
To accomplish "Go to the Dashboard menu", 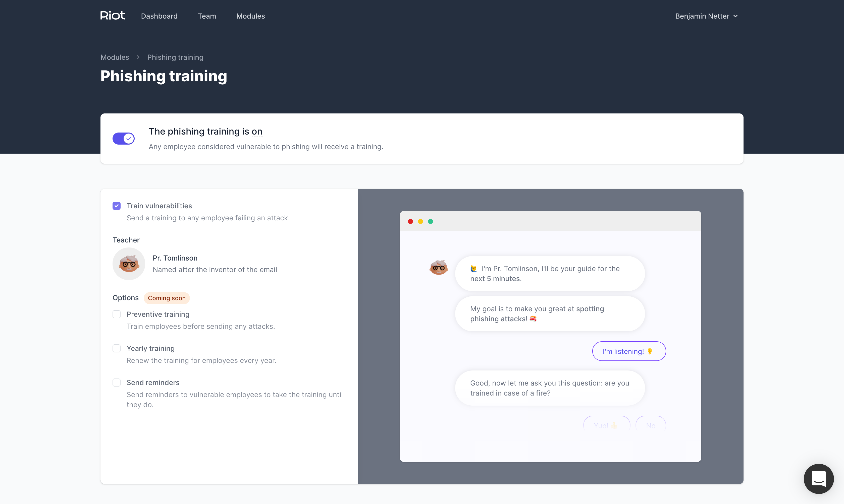I will (x=159, y=16).
